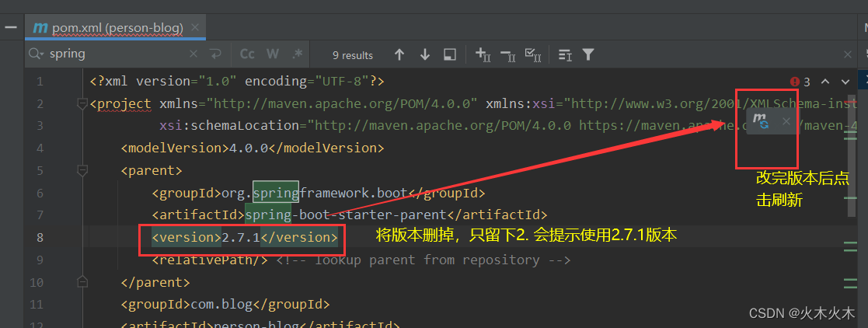Open search history magnifier dropdown

(36, 54)
